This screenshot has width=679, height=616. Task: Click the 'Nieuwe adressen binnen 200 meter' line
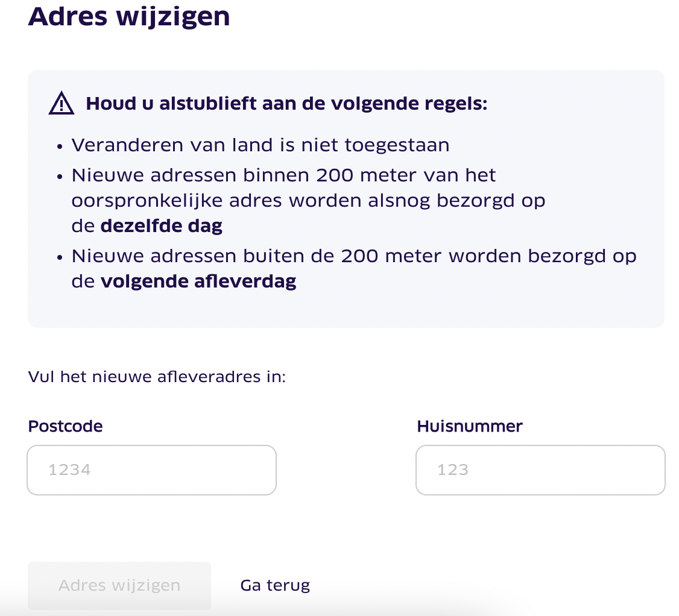tap(283, 175)
